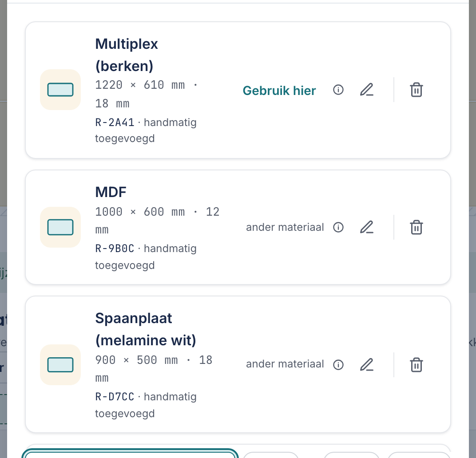Click the 'ander materiaal' label for MDF
This screenshot has width=476, height=458.
(x=285, y=227)
